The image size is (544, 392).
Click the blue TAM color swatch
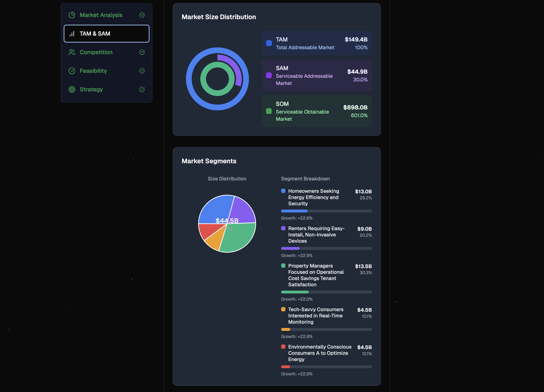pos(269,43)
